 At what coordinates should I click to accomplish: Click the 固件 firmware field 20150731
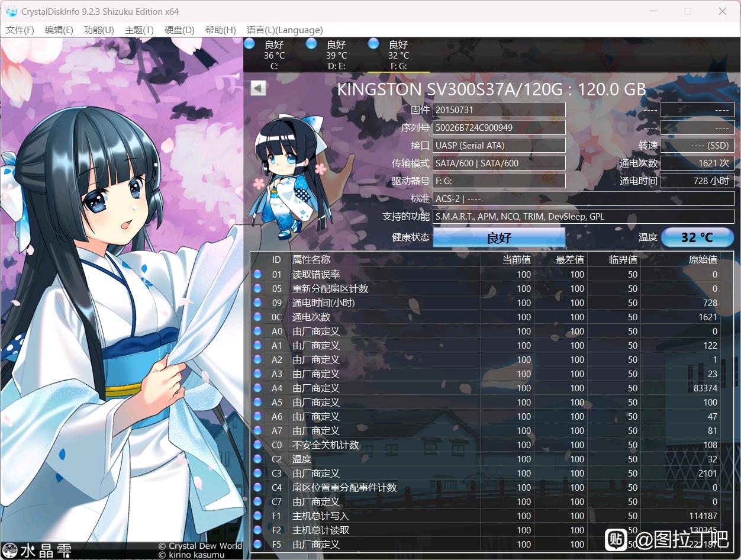499,110
